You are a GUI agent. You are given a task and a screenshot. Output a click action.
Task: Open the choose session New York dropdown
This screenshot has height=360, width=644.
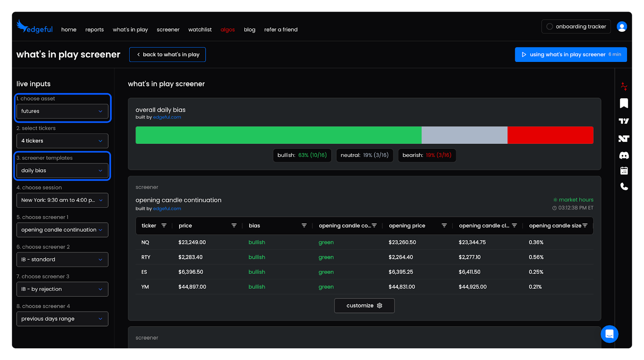62,200
